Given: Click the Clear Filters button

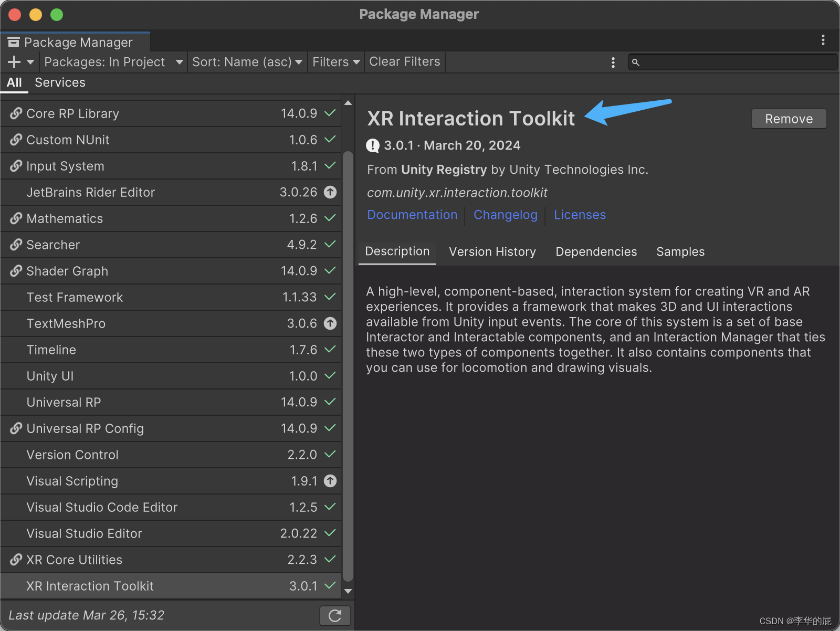Looking at the screenshot, I should (405, 62).
